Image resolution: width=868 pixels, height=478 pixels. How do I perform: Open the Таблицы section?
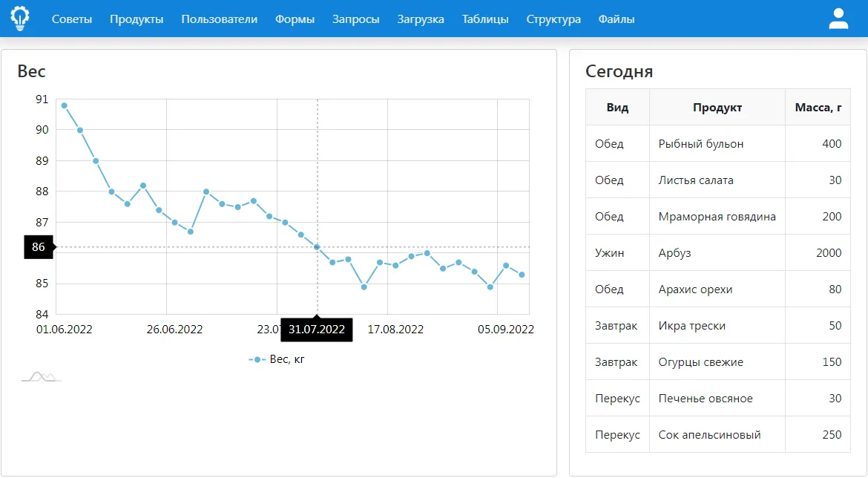click(485, 19)
